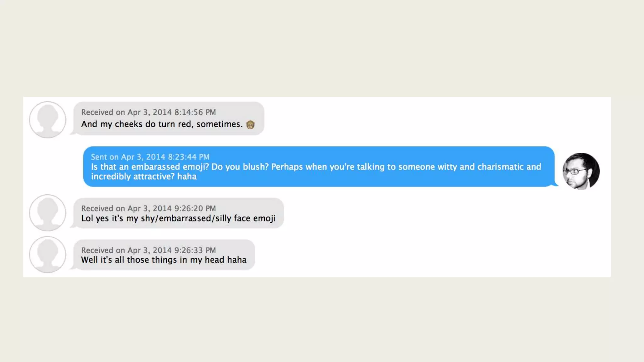The height and width of the screenshot is (362, 644).
Task: Click the avatar beside the 9:26:20 PM message
Action: tap(48, 213)
